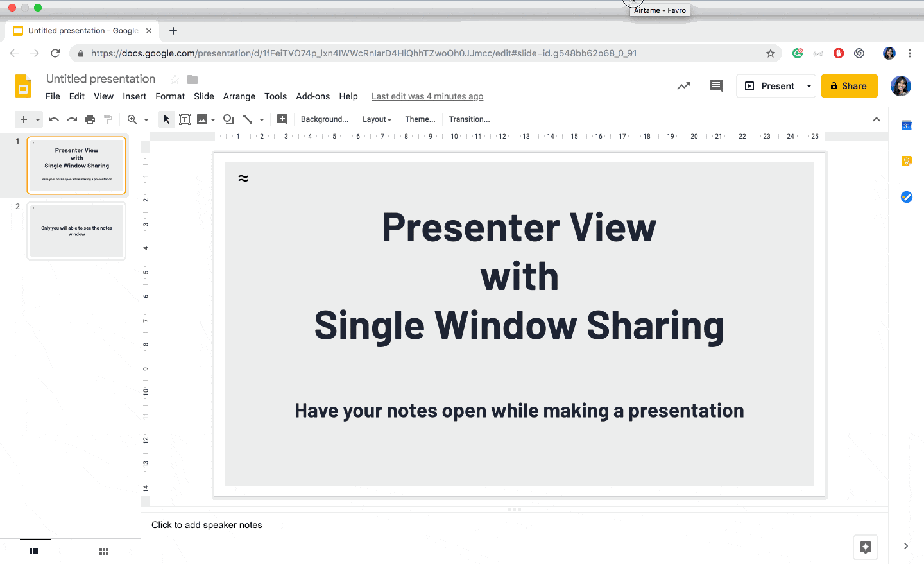Expand new slide layout dropdown arrow
Screen dimensions: 924x564
[x=38, y=119]
